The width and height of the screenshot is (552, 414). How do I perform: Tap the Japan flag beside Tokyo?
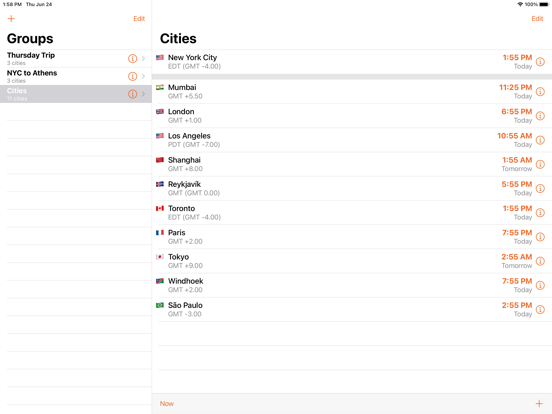click(160, 257)
